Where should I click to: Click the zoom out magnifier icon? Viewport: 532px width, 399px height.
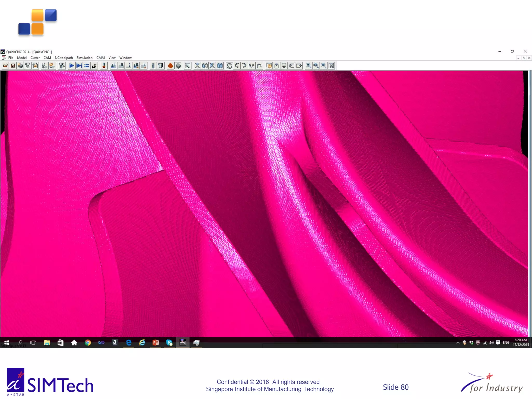[x=323, y=66]
